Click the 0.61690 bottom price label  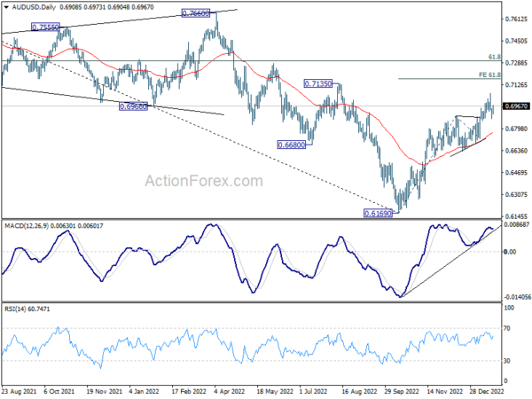click(x=378, y=213)
